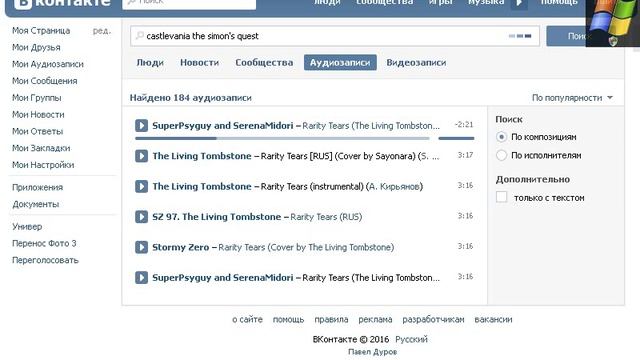
Task: Open Мои Сообщения
Action: point(44,81)
